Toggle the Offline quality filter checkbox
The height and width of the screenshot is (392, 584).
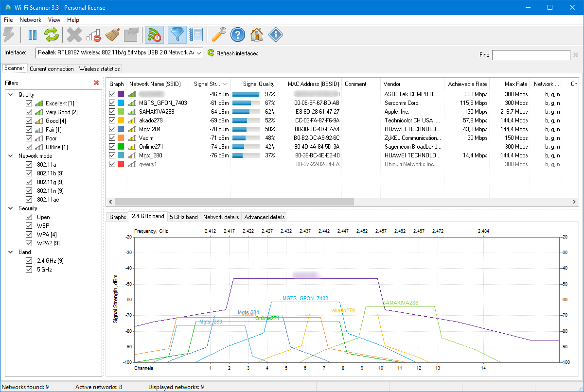click(29, 147)
